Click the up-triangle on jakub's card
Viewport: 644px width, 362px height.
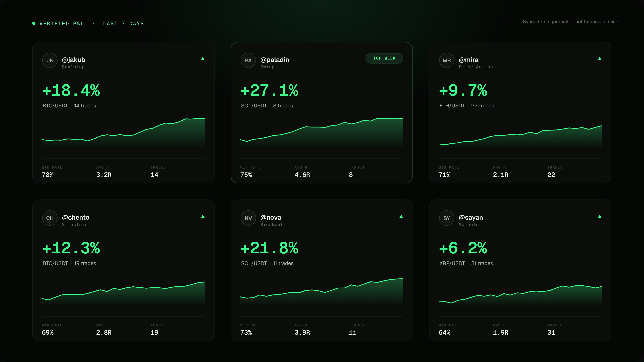tap(203, 59)
